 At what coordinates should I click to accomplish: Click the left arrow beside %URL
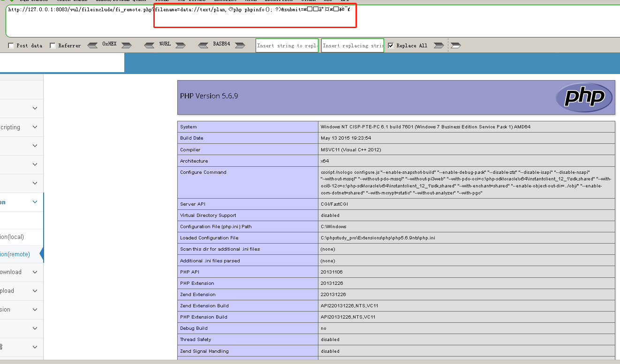[x=149, y=45]
